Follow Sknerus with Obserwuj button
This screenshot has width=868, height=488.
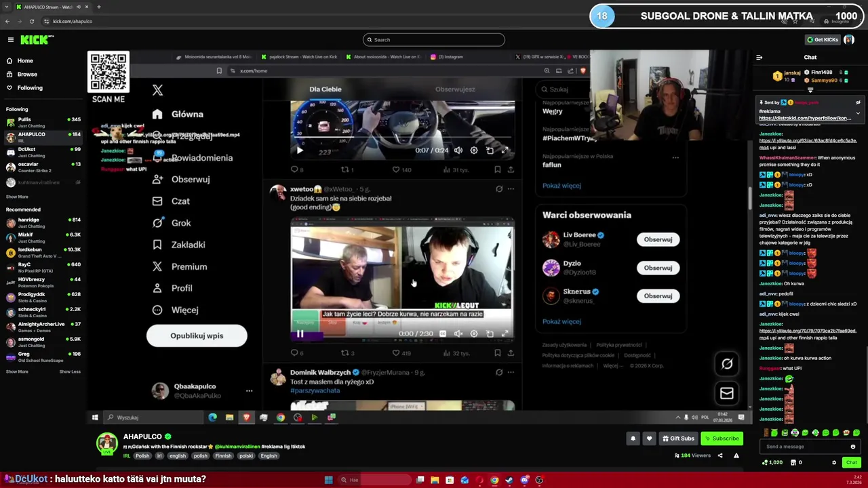coord(658,296)
